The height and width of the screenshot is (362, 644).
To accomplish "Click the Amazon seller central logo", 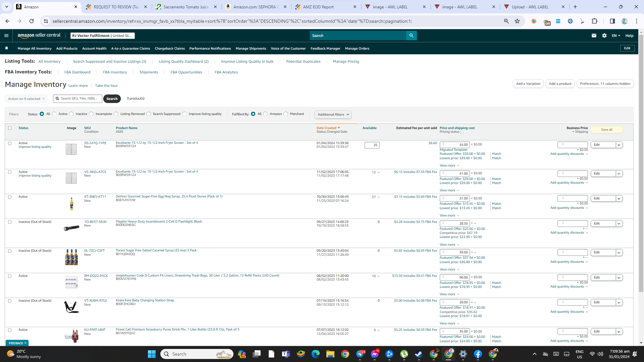I will pos(39,36).
